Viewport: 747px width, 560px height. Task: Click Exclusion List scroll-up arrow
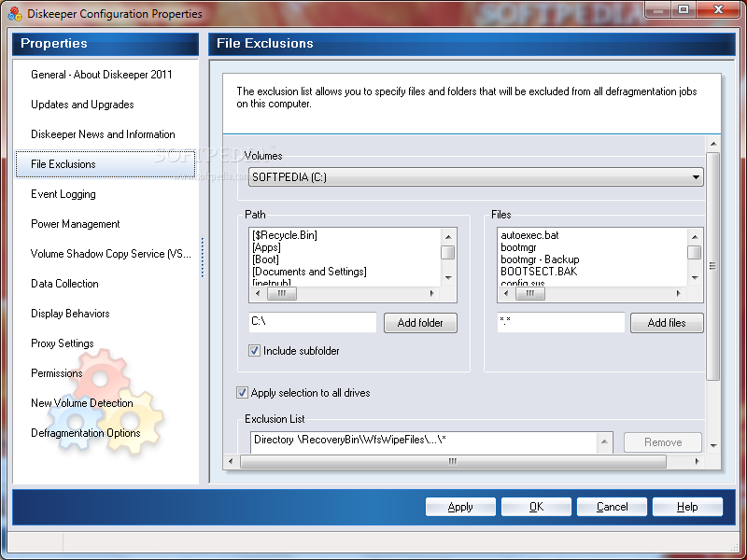point(604,441)
